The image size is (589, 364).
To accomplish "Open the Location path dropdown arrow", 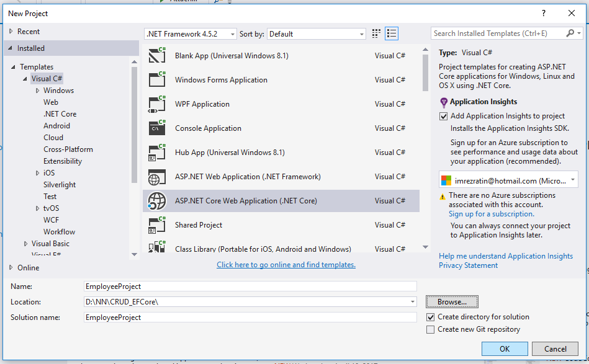I will 413,302.
